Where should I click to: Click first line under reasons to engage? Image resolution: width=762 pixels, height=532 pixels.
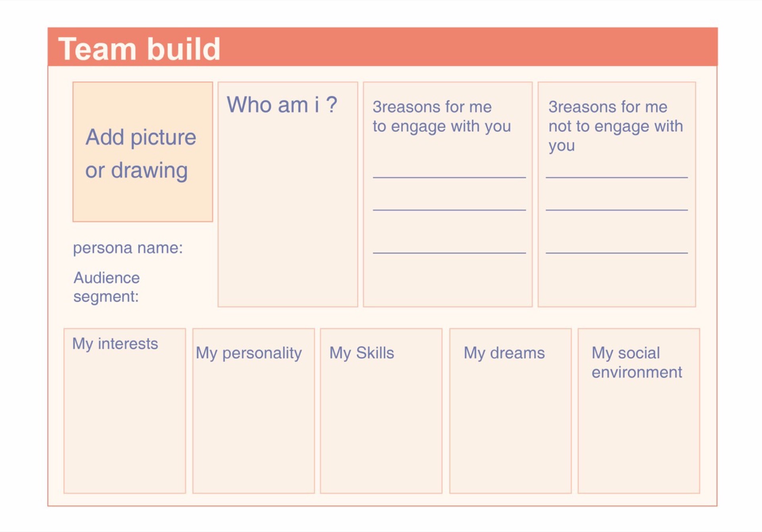[x=449, y=177]
